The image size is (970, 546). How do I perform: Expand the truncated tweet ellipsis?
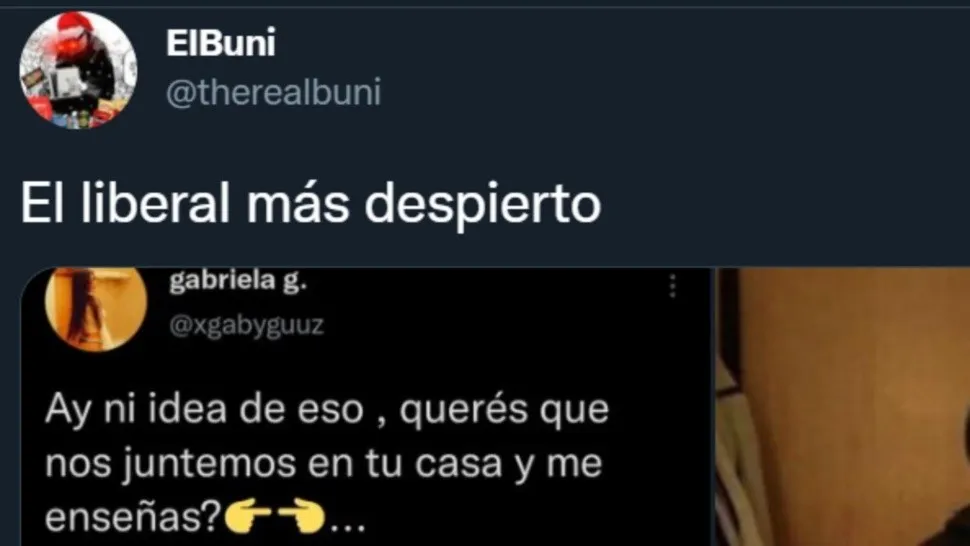(348, 526)
